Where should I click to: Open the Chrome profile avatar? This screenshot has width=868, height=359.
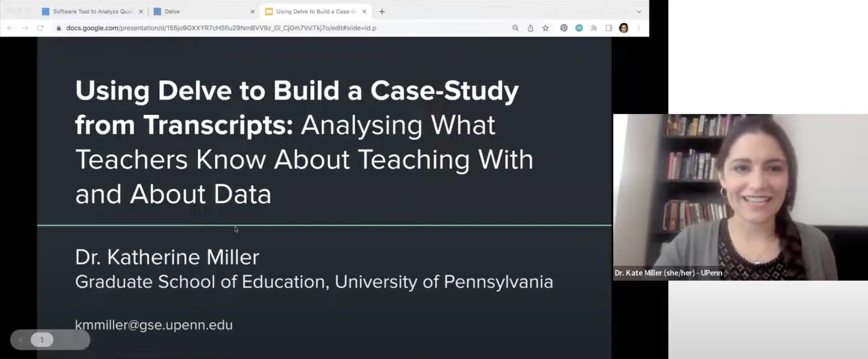click(624, 28)
